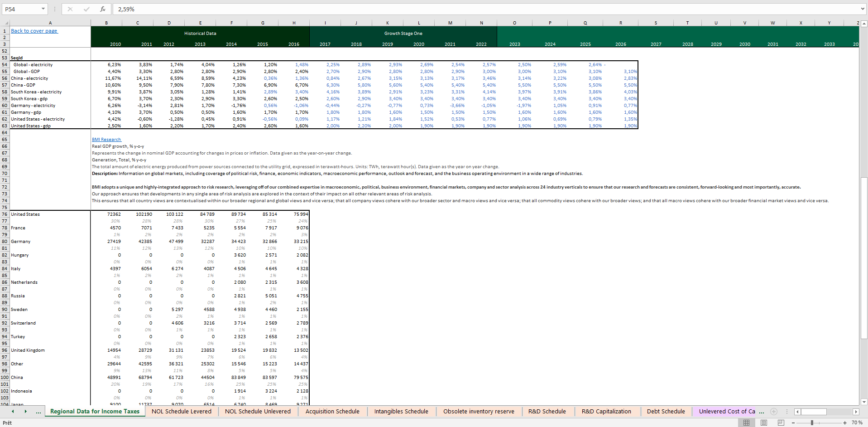Click the horizontal scrollbar thumb

(x=814, y=412)
